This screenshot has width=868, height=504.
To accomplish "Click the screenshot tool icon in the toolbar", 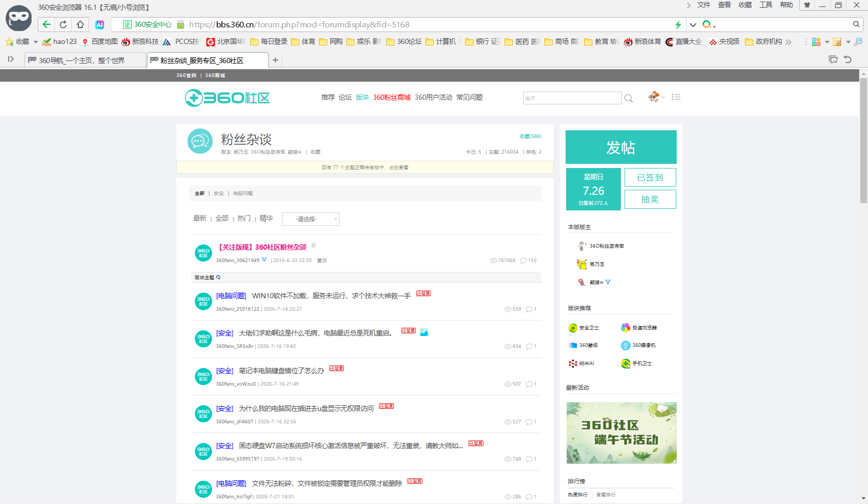I will tap(837, 42).
